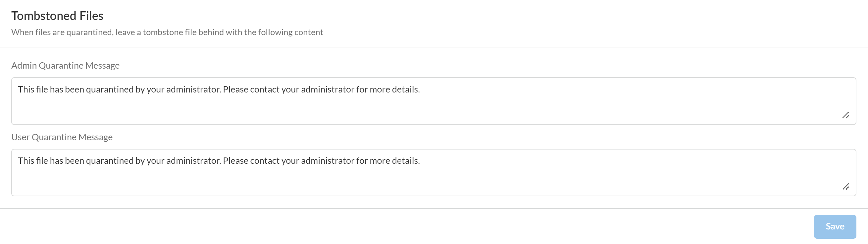Focus the Admin Quarantine Message text box
This screenshot has height=244, width=868.
point(433,105)
